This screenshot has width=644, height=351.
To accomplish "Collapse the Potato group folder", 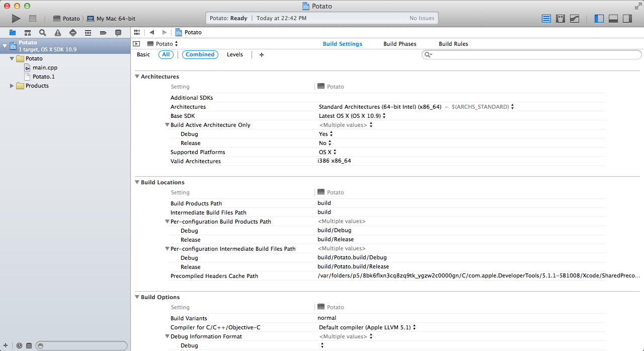I will point(12,58).
